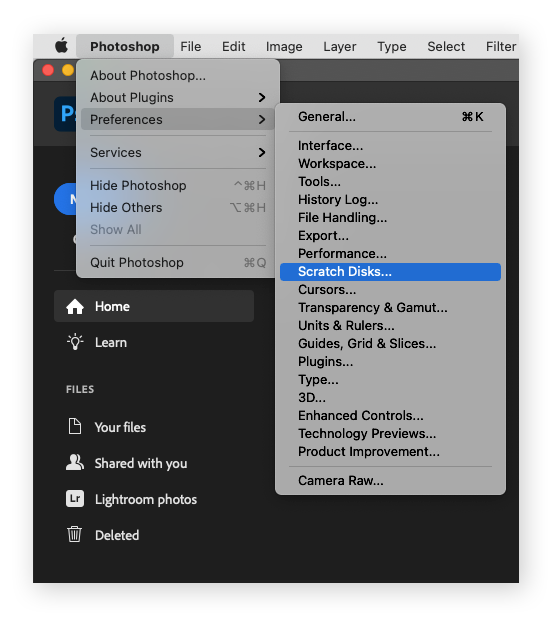555x618 pixels.
Task: Open Cursors... preferences
Action: click(x=390, y=290)
